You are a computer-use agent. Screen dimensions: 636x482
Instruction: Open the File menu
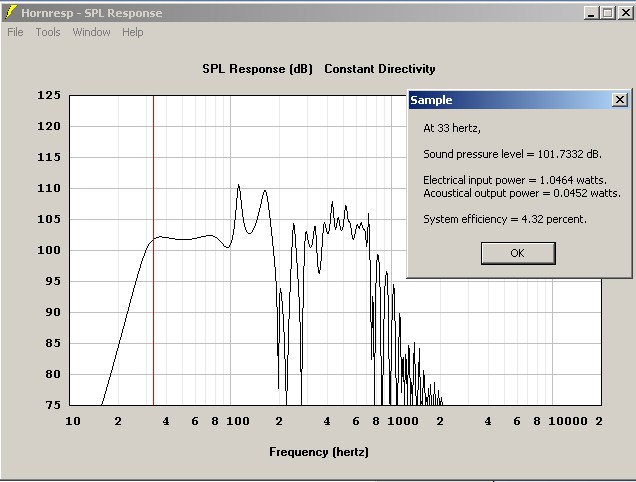pos(15,32)
